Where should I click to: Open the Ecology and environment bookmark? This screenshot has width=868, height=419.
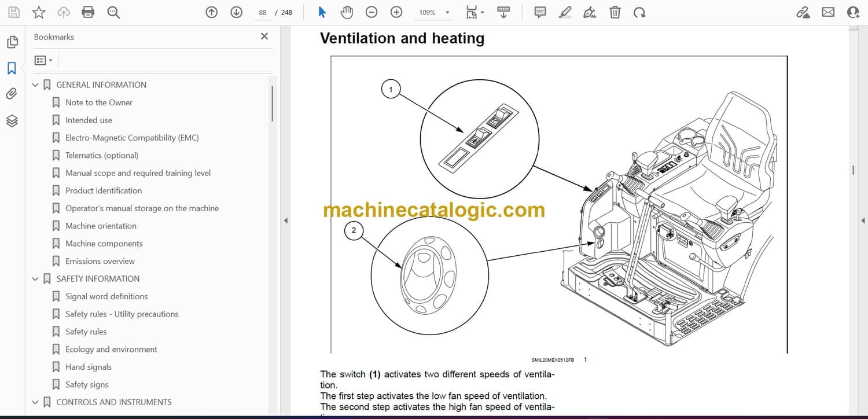(x=111, y=349)
